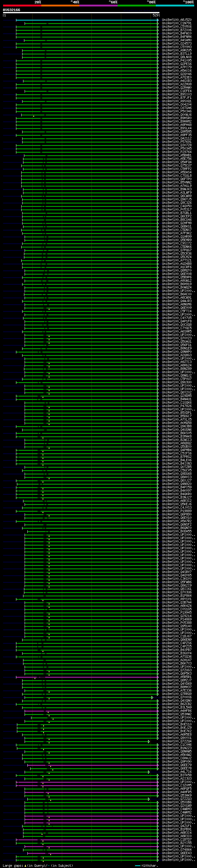
Task: Select UniRef100_Q9U3U0 entry
Action: tap(177, 382)
